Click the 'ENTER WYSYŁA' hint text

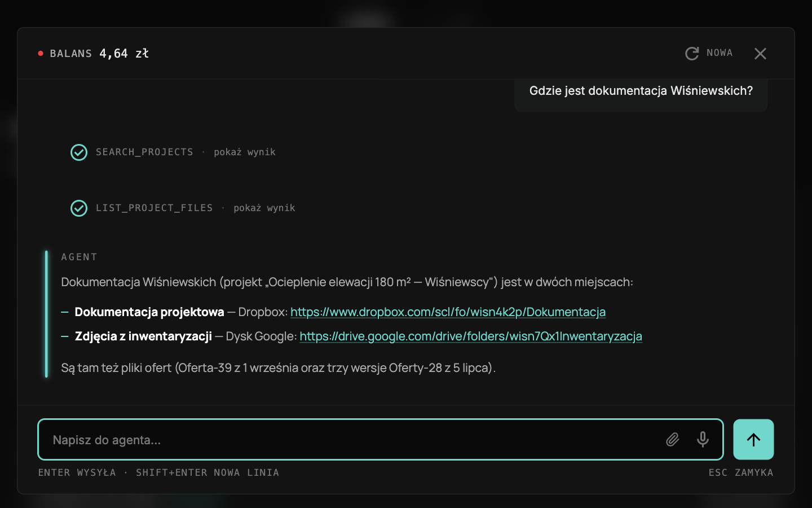pyautogui.click(x=77, y=472)
